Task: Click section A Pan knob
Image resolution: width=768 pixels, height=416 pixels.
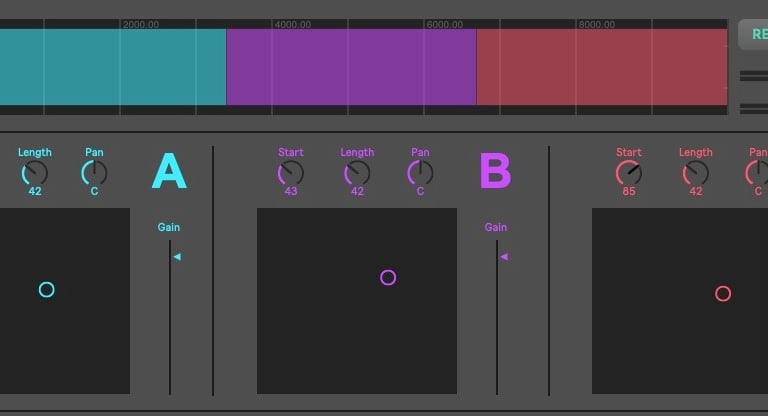Action: tap(94, 173)
